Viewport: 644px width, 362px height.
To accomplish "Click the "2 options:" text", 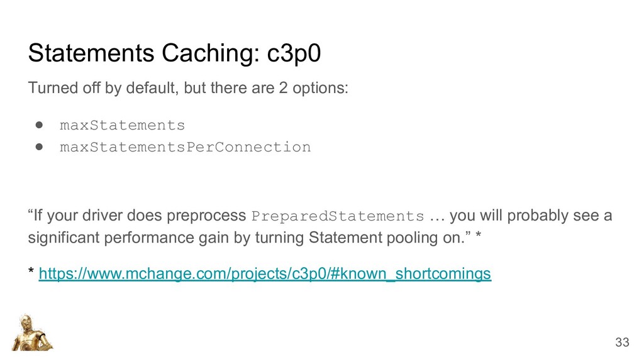I will click(x=313, y=88).
